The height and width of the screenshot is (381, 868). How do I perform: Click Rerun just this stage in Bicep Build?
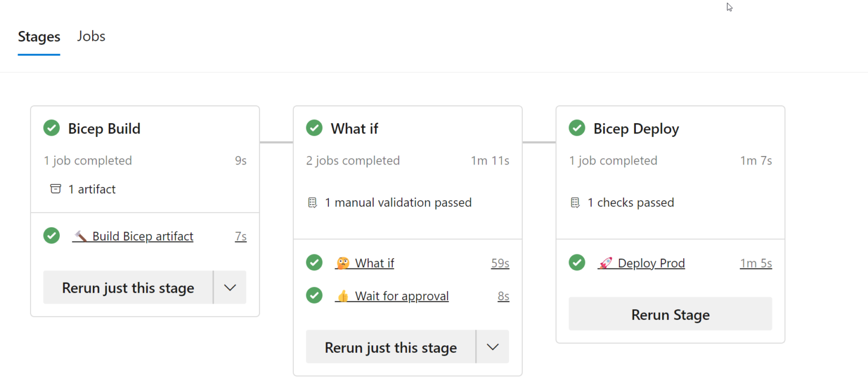pyautogui.click(x=128, y=287)
